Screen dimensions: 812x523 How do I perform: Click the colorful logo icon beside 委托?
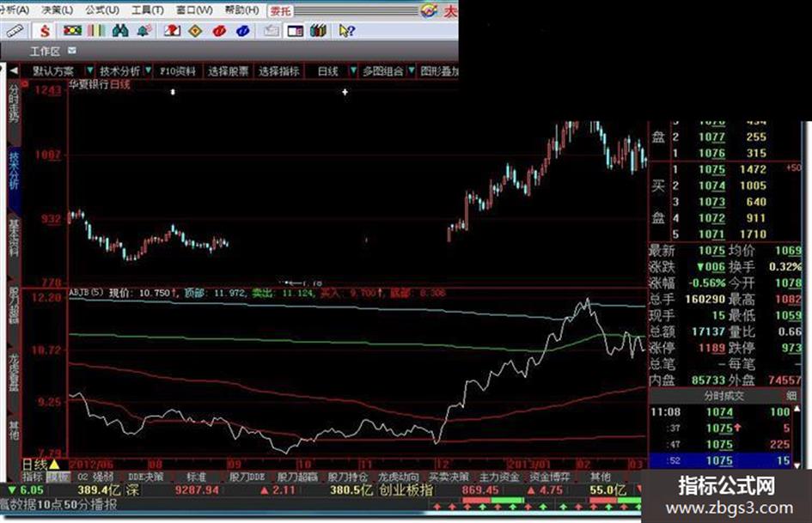coord(429,10)
